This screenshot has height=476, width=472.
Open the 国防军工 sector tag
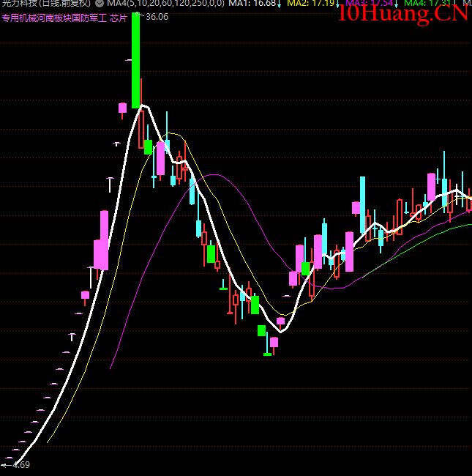pos(89,18)
